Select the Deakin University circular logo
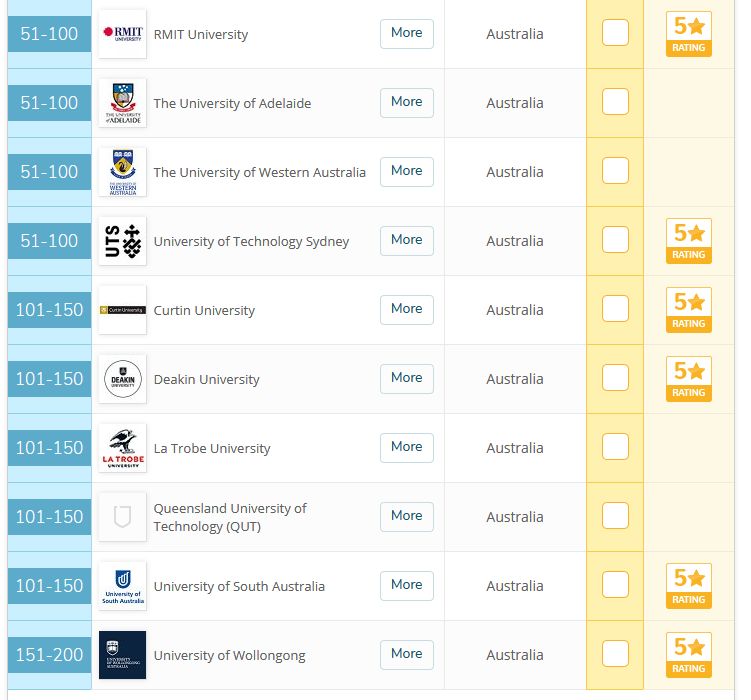 (x=122, y=379)
